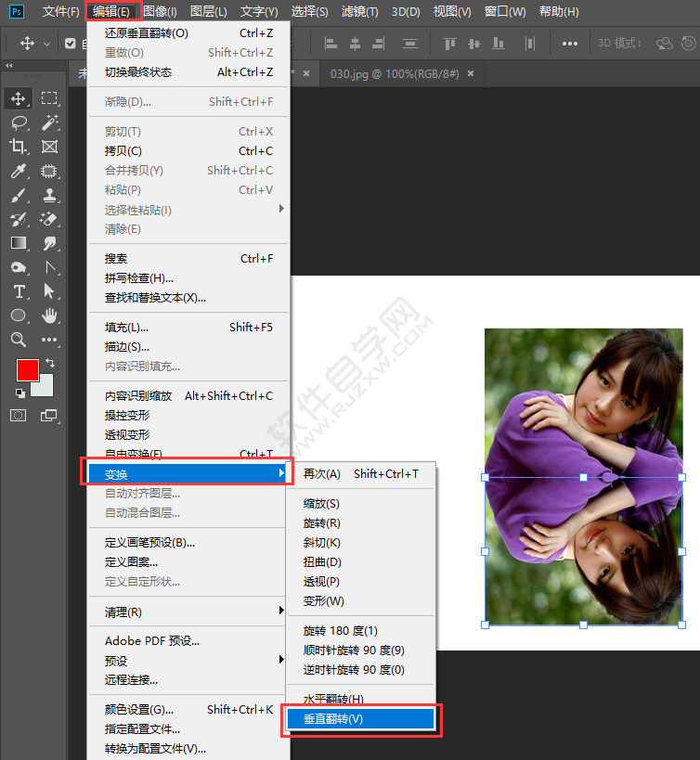Image resolution: width=700 pixels, height=760 pixels.
Task: Select the Crop tool
Action: [x=19, y=147]
